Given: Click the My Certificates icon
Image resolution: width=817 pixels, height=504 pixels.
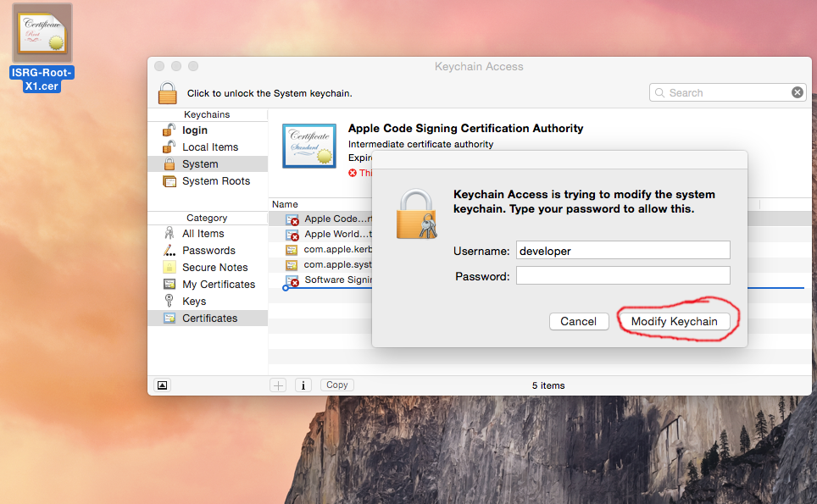Looking at the screenshot, I should click(170, 285).
